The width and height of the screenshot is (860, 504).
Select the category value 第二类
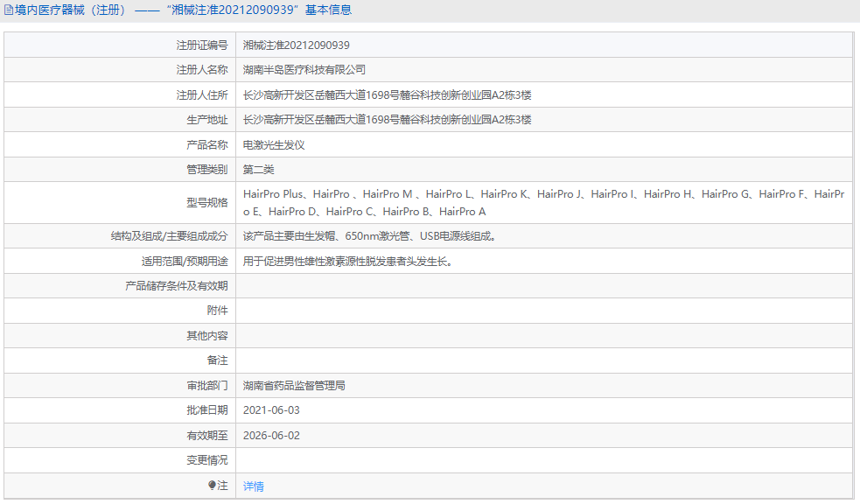[258, 170]
